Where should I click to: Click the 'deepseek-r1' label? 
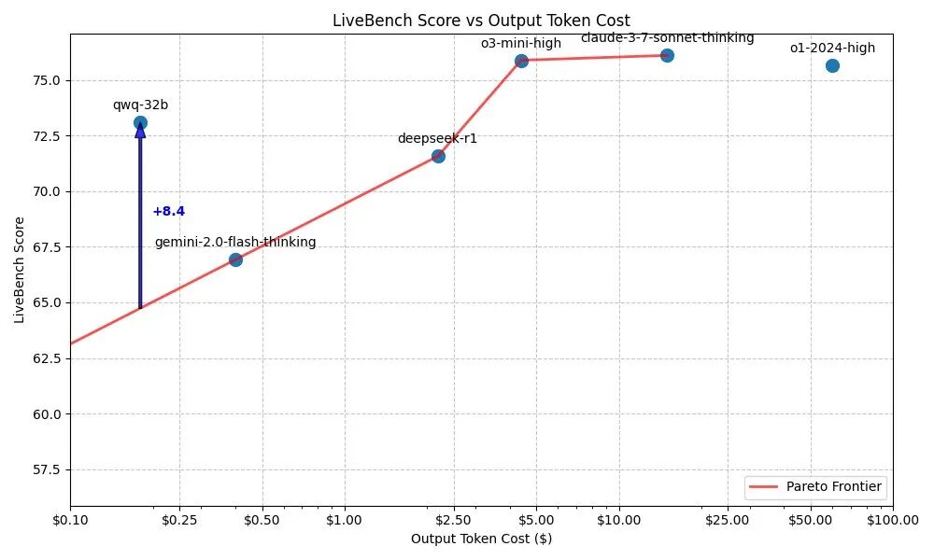pos(437,139)
